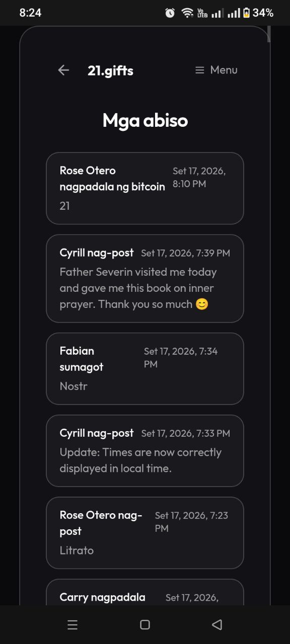Open Rose Otero bitcoin notification
This screenshot has height=644, width=290.
[x=145, y=188]
